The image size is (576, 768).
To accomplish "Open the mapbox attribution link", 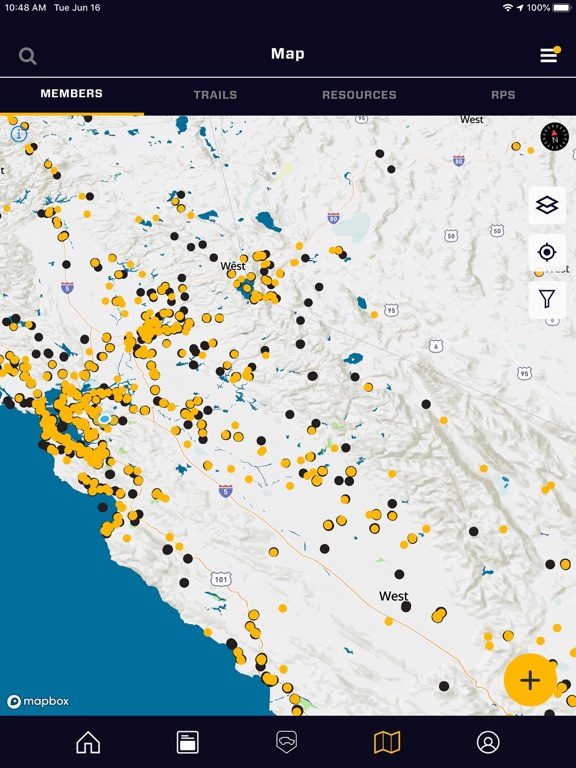I will point(38,701).
